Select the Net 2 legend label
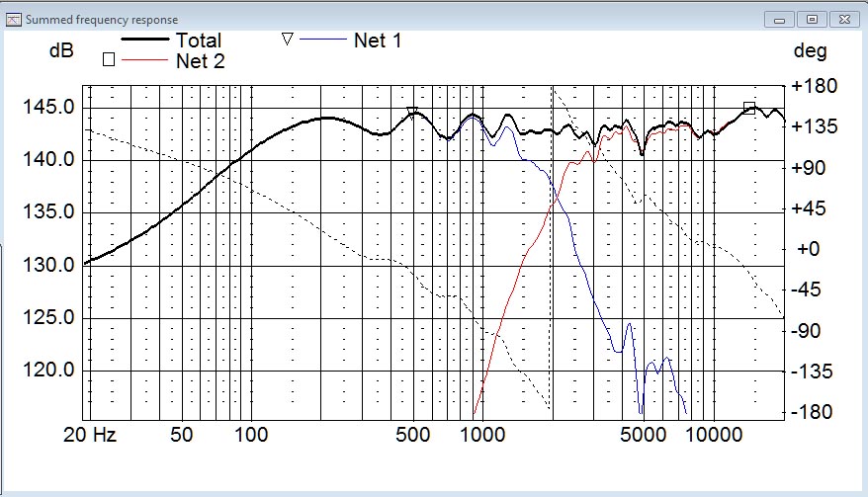868x497 pixels. pyautogui.click(x=201, y=61)
